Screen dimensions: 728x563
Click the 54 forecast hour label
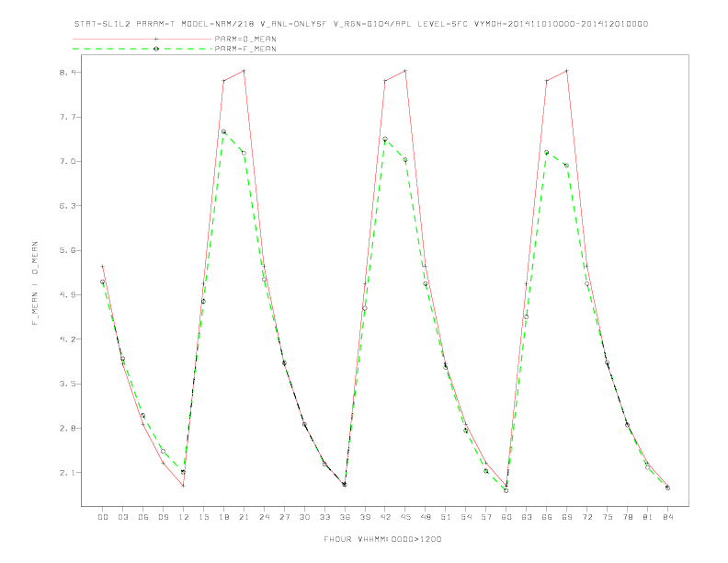(466, 517)
